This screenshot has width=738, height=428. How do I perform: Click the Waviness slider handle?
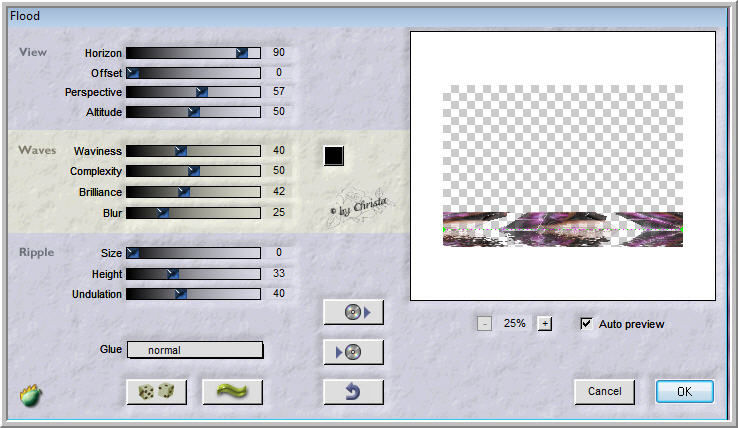[x=181, y=151]
